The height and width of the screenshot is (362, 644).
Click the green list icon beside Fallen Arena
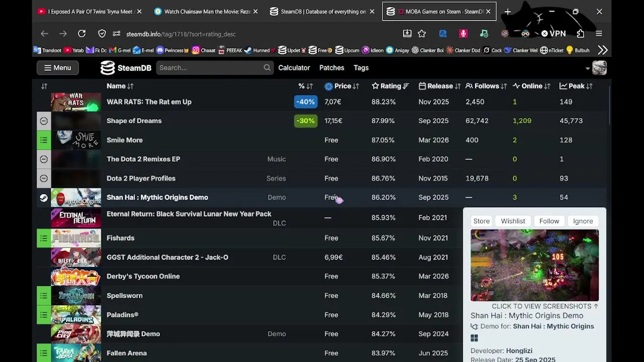click(44, 353)
